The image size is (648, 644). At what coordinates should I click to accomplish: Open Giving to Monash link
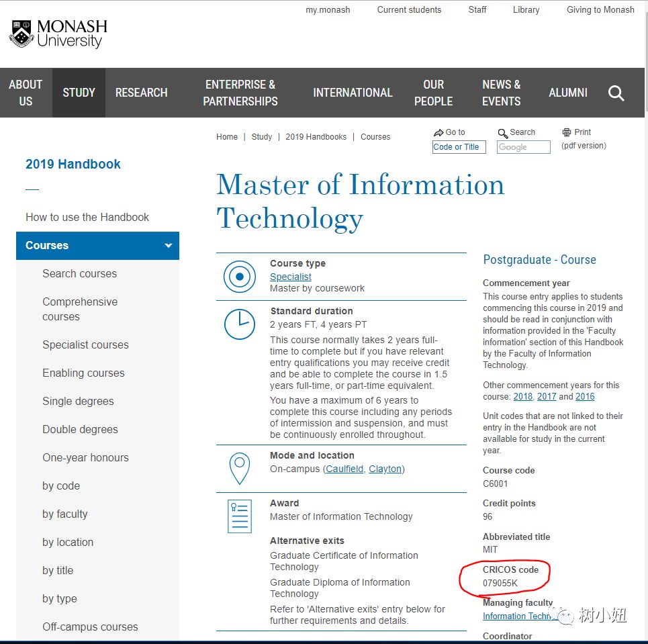pyautogui.click(x=600, y=9)
